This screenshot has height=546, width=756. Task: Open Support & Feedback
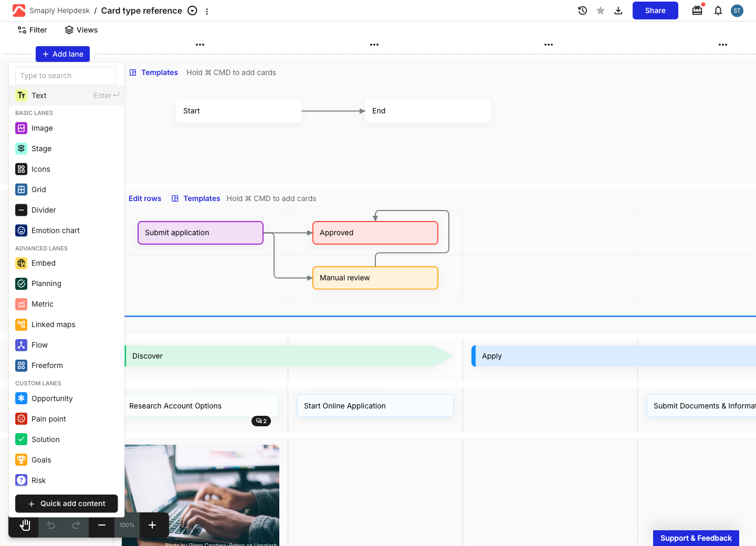(696, 538)
